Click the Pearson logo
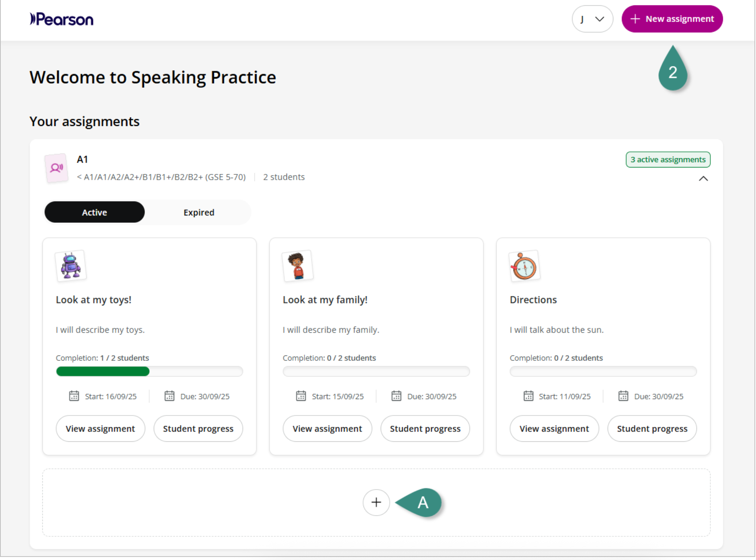Screen dimensions: 756x560 point(61,19)
